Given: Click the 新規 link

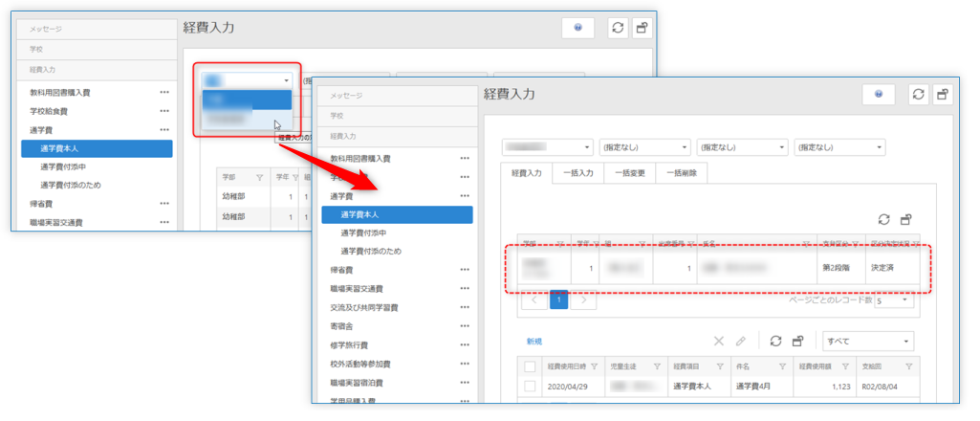Looking at the screenshot, I should click(x=534, y=342).
